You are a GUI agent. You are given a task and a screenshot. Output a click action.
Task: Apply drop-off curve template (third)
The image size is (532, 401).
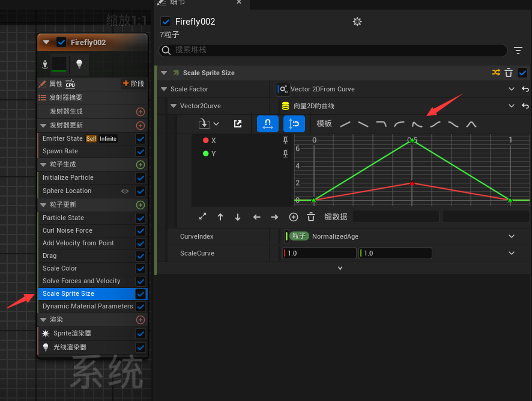tap(381, 124)
